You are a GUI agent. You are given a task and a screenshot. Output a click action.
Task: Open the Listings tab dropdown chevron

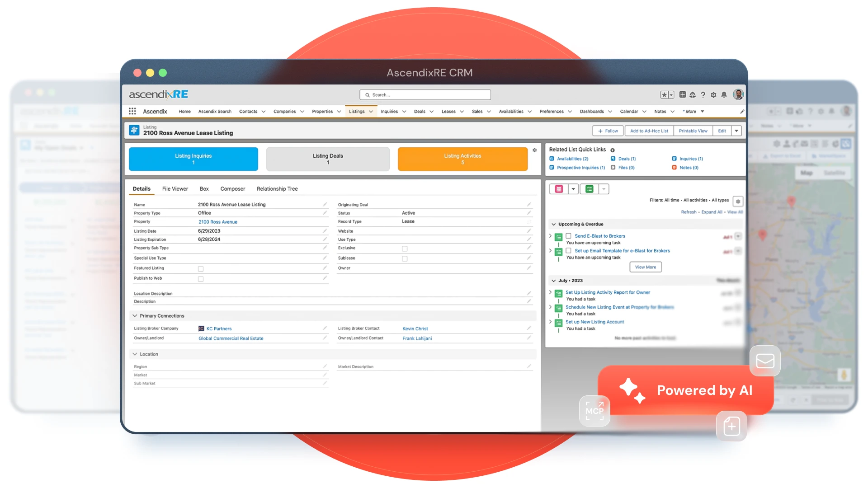[x=371, y=112]
